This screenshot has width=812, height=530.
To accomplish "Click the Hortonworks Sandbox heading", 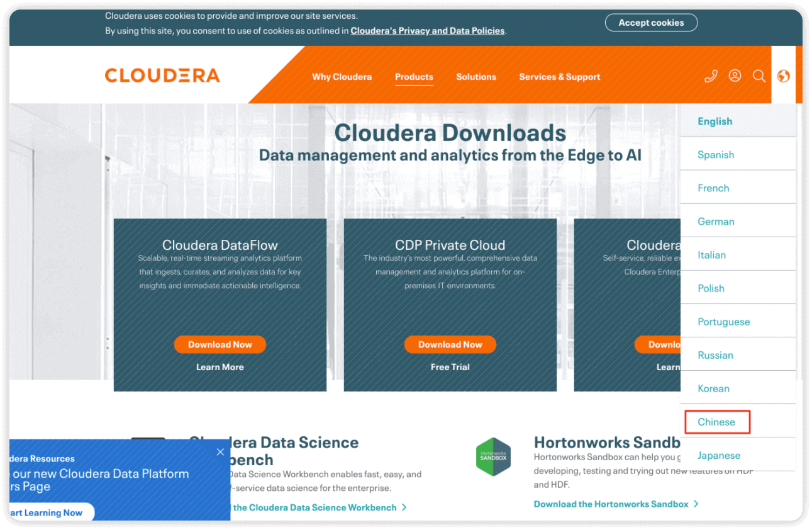I will point(607,442).
